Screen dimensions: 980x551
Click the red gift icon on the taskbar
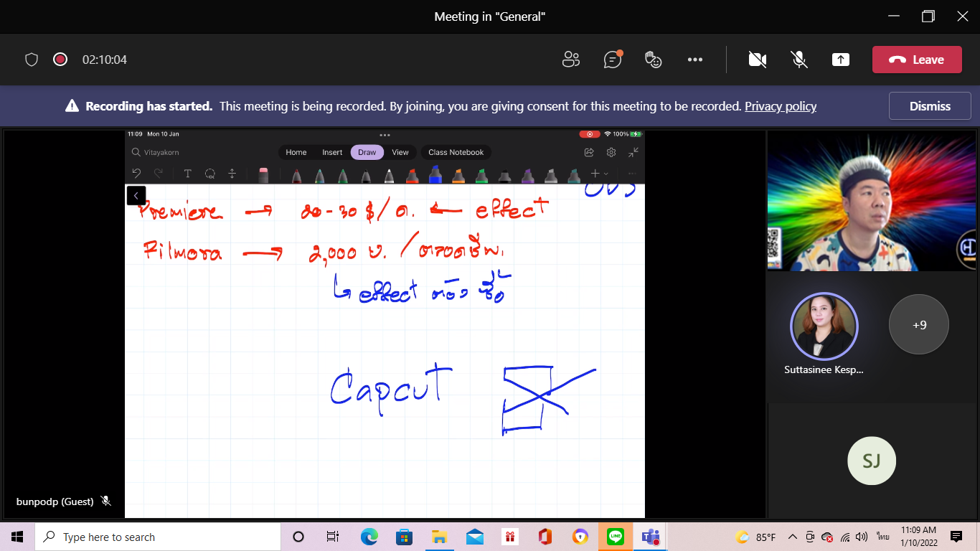(x=509, y=537)
